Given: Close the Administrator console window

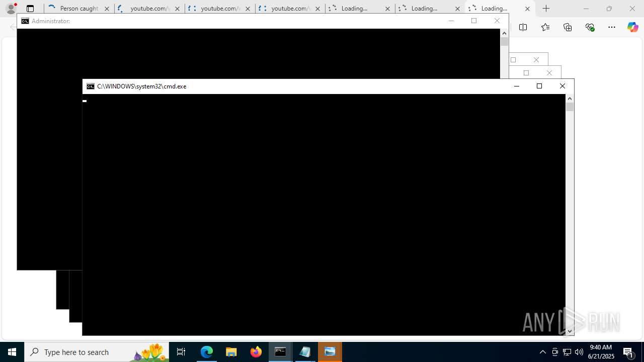Looking at the screenshot, I should click(497, 21).
